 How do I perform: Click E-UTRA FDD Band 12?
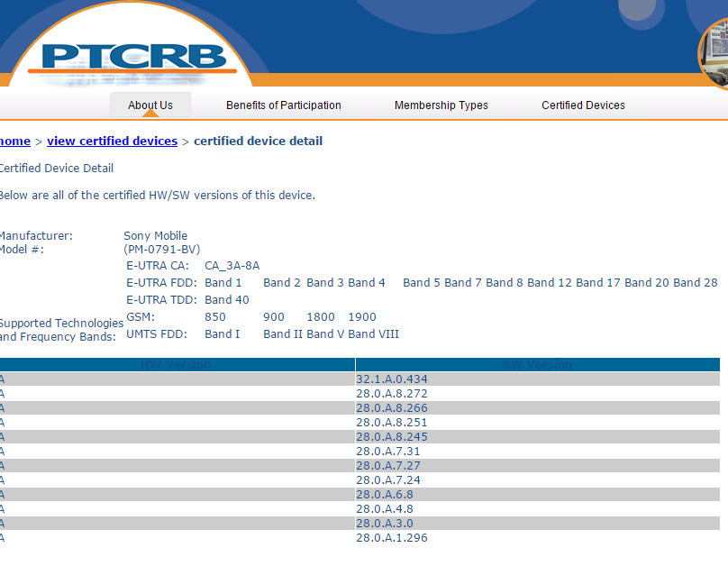tap(550, 283)
